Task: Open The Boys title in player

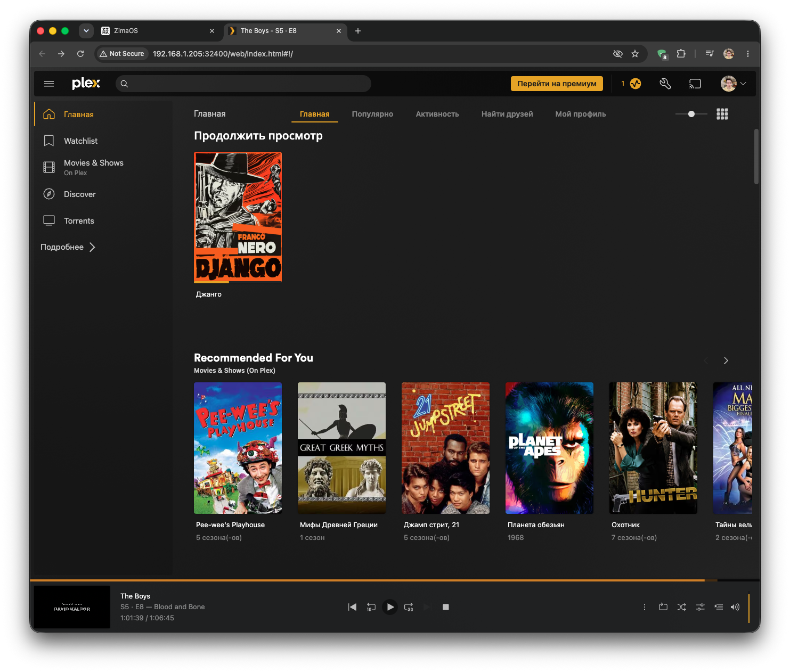Action: [135, 596]
